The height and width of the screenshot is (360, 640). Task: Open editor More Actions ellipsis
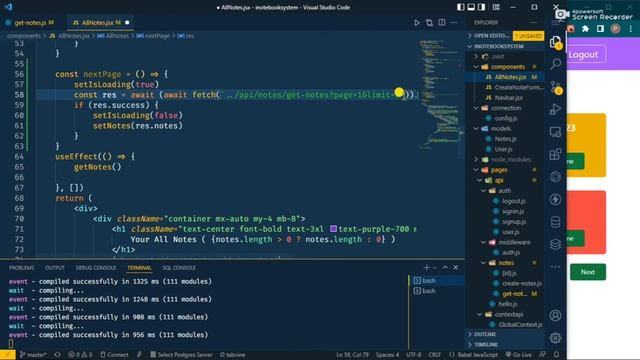(454, 22)
